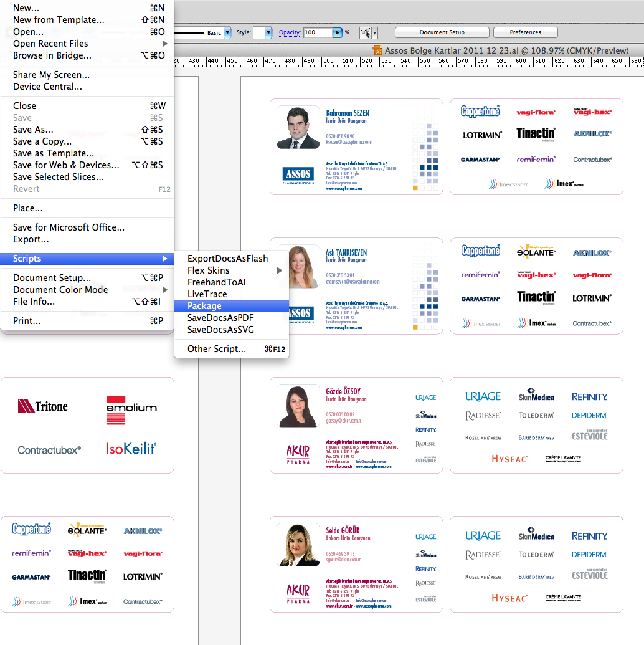Viewport: 644px width, 645px height.
Task: Click the name text 'Selda GÖRÜR'
Action: click(343, 530)
